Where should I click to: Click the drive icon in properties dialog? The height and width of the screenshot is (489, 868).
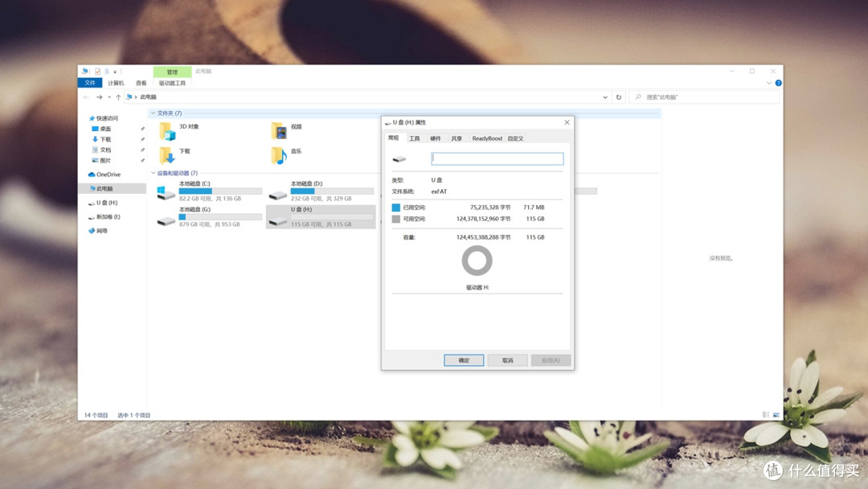tap(399, 159)
